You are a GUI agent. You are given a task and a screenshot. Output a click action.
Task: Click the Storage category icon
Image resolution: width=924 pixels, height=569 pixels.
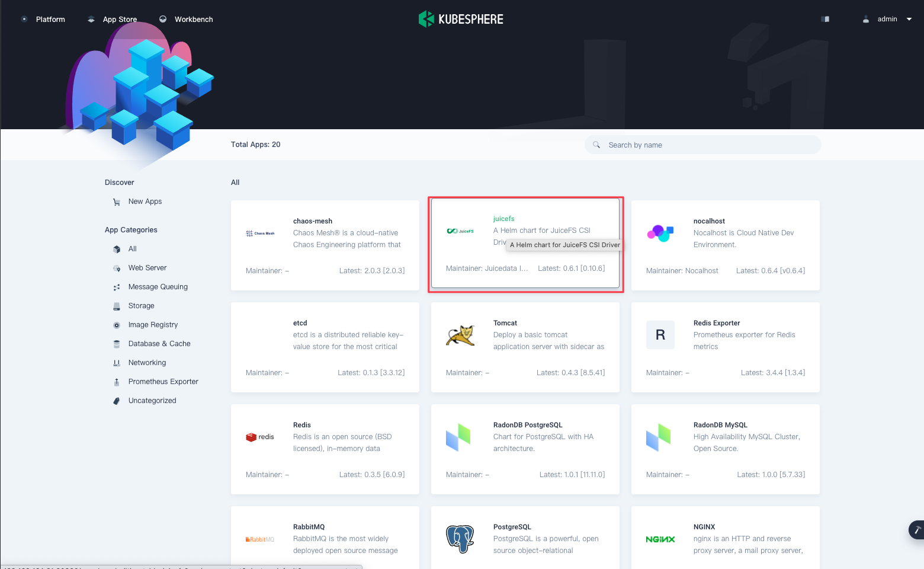point(117,306)
